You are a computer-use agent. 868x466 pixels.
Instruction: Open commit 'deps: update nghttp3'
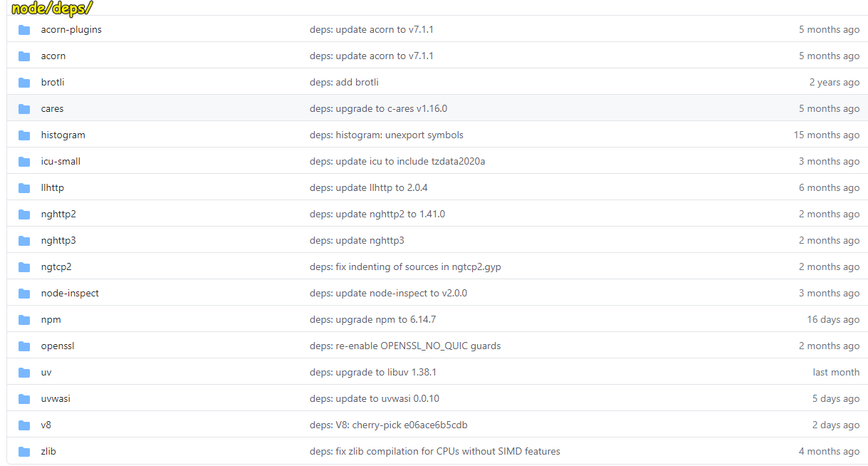(x=357, y=241)
